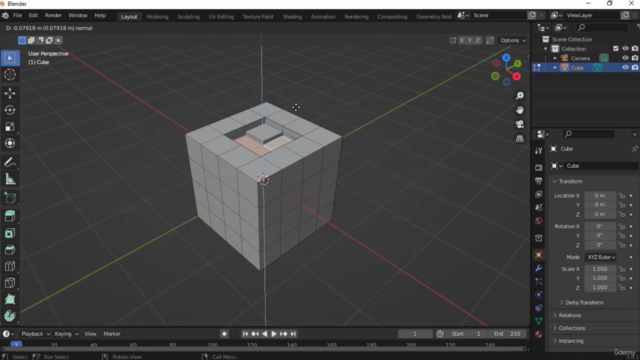Viewport: 640px width, 360px height.
Task: Toggle auto keying record button
Action: (x=224, y=334)
